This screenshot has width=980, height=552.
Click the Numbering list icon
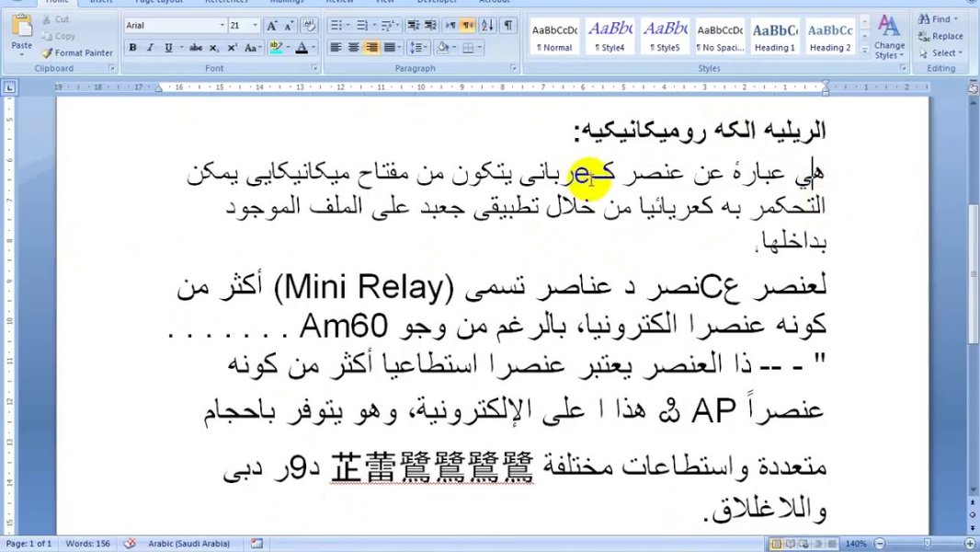pyautogui.click(x=362, y=26)
